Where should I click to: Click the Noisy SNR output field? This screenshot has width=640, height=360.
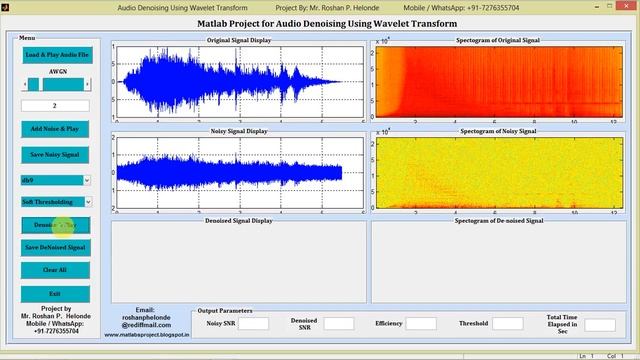tap(253, 324)
